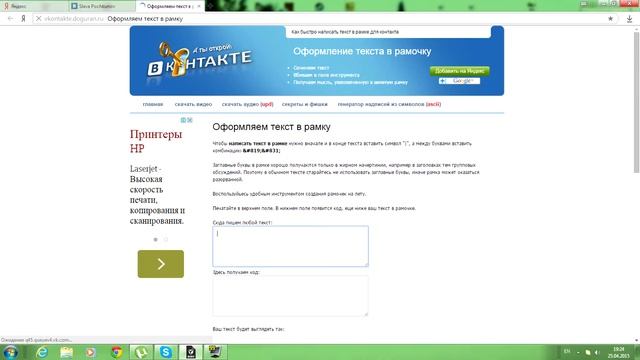The width and height of the screenshot is (640, 360).
Task: Add a new browser tab with the plus
Action: tap(211, 6)
